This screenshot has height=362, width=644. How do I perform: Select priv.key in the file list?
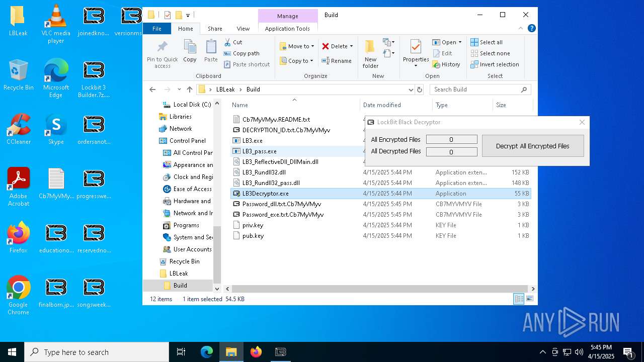(x=253, y=225)
